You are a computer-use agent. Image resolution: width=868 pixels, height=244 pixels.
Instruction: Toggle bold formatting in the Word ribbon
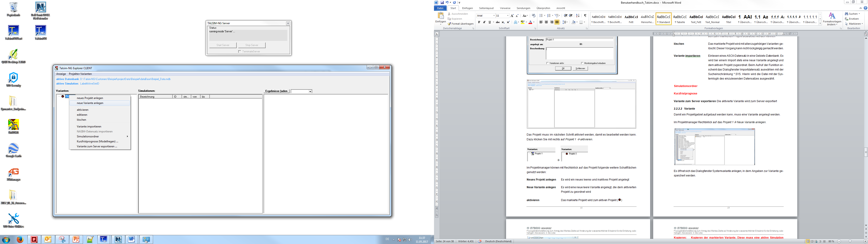point(479,22)
